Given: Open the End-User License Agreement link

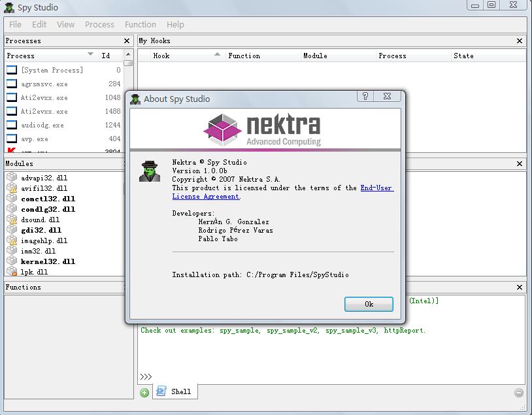Looking at the screenshot, I should pyautogui.click(x=283, y=192).
